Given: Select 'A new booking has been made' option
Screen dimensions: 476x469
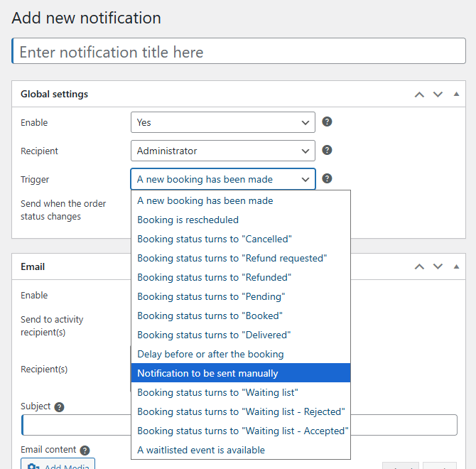Looking at the screenshot, I should pos(241,200).
